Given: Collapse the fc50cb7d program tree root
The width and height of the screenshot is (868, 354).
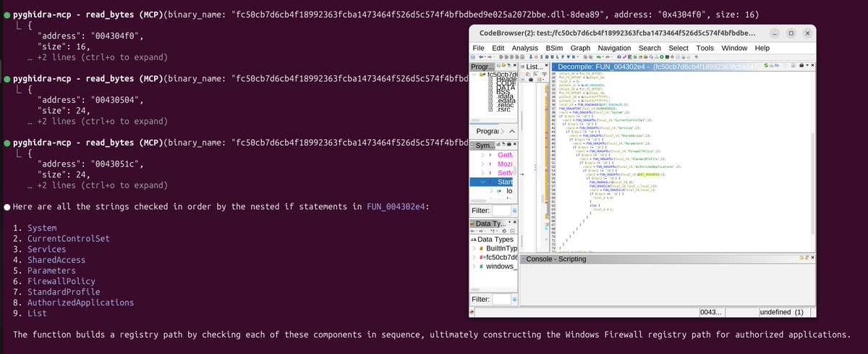Looking at the screenshot, I should (x=475, y=74).
